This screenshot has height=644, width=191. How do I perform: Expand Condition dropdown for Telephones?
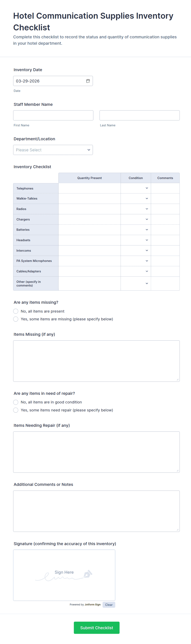(136, 188)
